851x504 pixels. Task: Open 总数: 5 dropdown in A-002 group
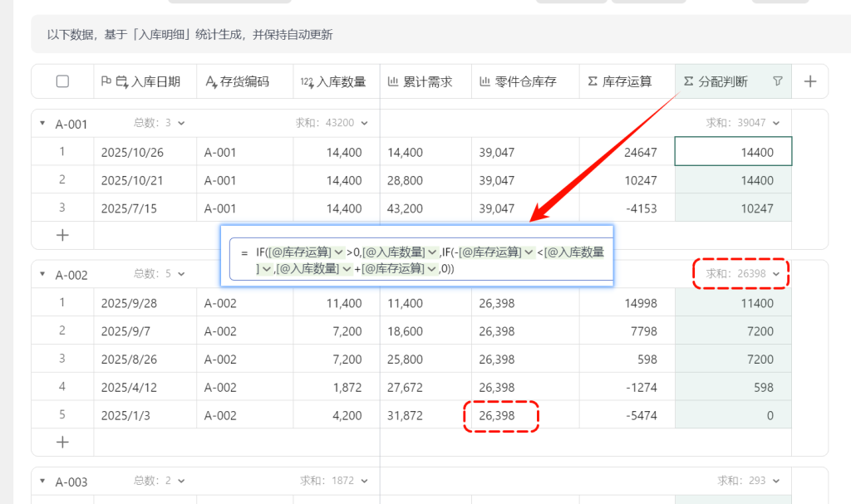click(x=159, y=274)
